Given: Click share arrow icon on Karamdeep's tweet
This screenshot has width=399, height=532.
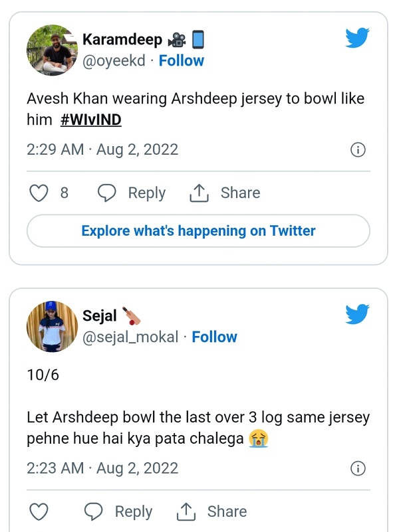Looking at the screenshot, I should pyautogui.click(x=199, y=193).
